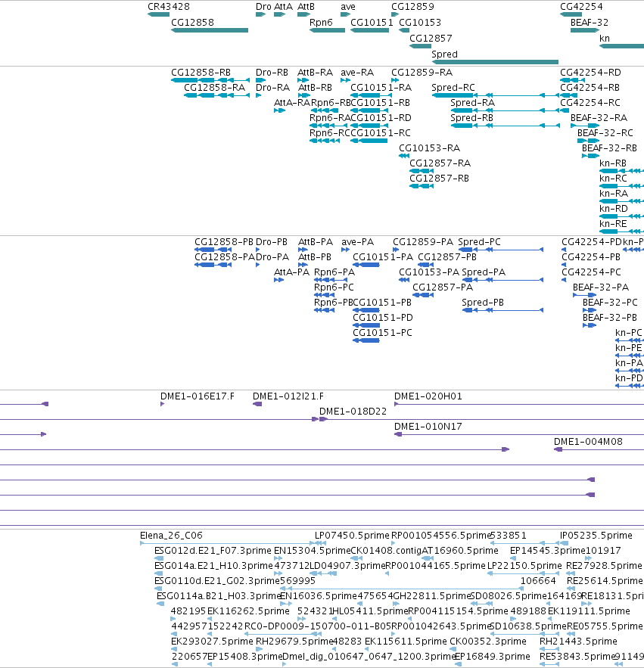Click the kn-RB transcript label

pos(613,163)
